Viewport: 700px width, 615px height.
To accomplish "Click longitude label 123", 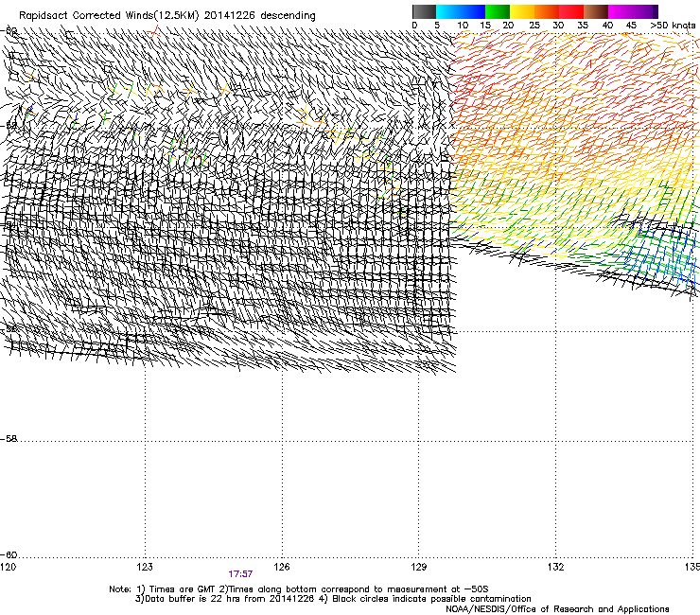I will pyautogui.click(x=145, y=567).
